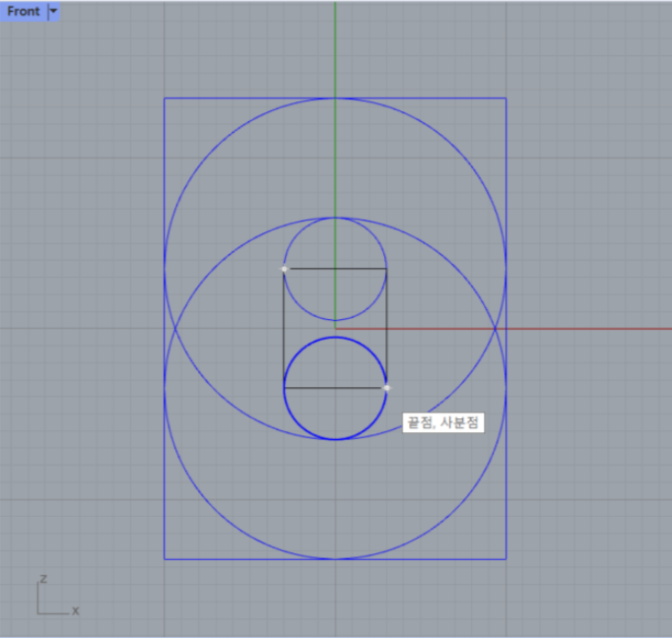Click the Front viewport title label
The height and width of the screenshot is (638, 672).
pyautogui.click(x=23, y=11)
